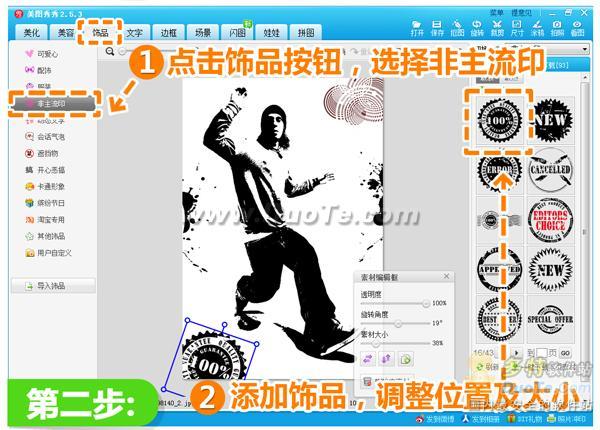The width and height of the screenshot is (600, 430).
Task: Select the 可爱心 sticker category
Action: pyautogui.click(x=42, y=54)
